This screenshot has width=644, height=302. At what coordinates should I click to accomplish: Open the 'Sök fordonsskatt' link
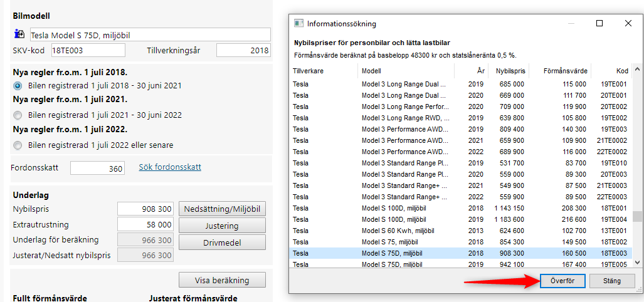tap(170, 167)
